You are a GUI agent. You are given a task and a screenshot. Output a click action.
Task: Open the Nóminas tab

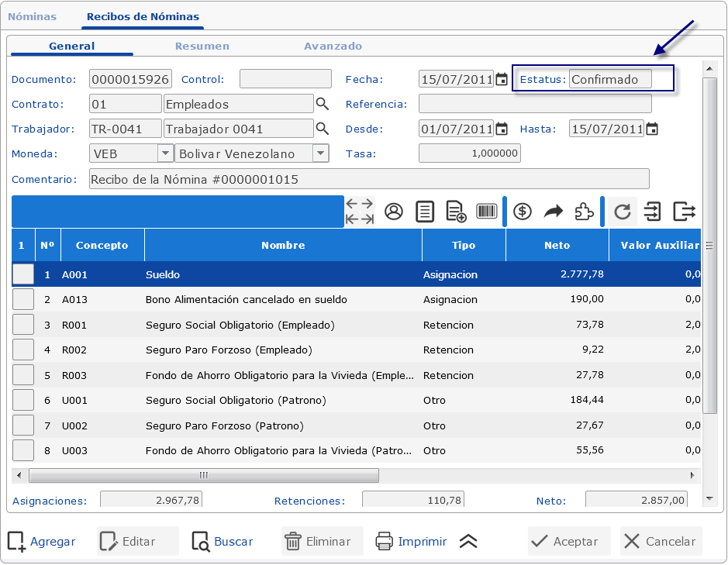pyautogui.click(x=32, y=16)
